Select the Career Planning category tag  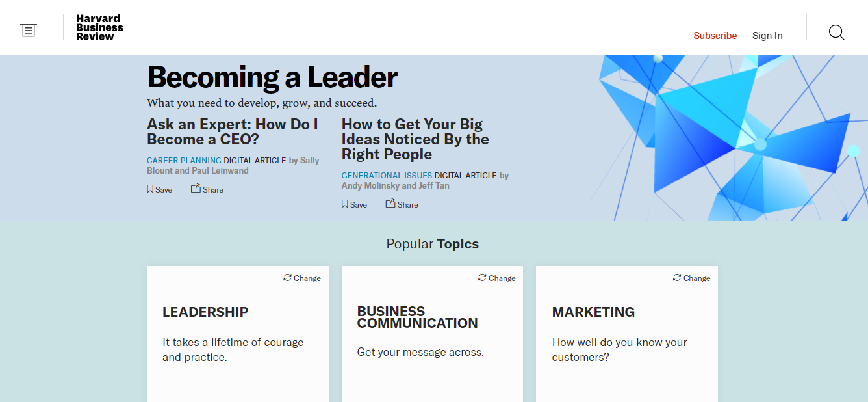tap(184, 160)
